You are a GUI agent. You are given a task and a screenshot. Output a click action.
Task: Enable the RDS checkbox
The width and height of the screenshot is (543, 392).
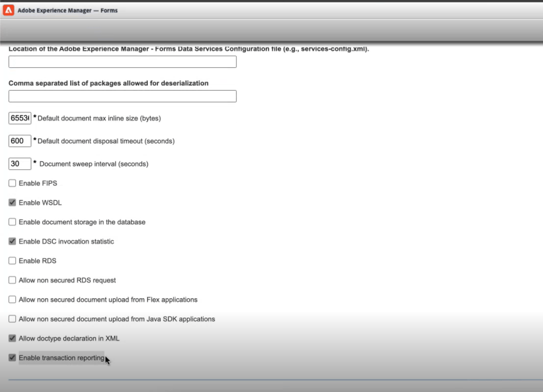pyautogui.click(x=12, y=261)
